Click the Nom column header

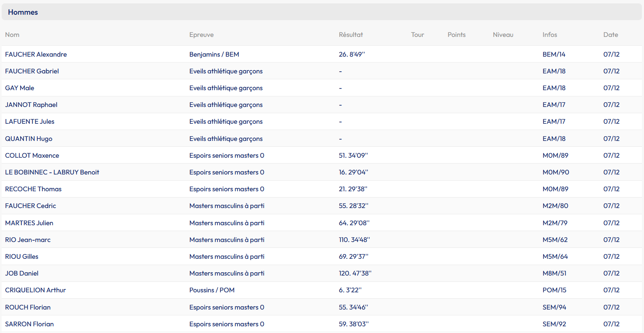(x=12, y=35)
